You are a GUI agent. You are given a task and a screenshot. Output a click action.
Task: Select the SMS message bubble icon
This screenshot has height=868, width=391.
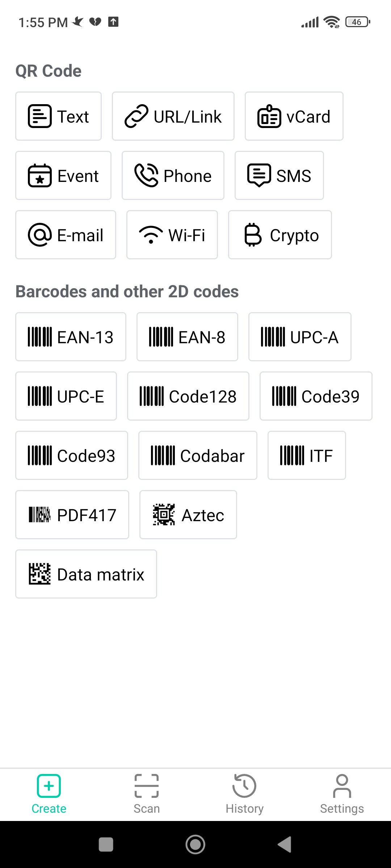(259, 176)
